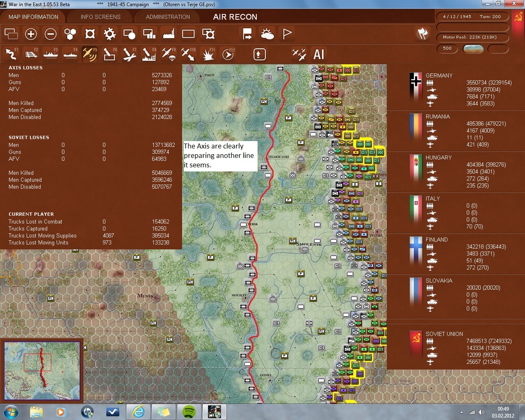Click the SMOLENSK city label on map

pyautogui.click(x=309, y=244)
